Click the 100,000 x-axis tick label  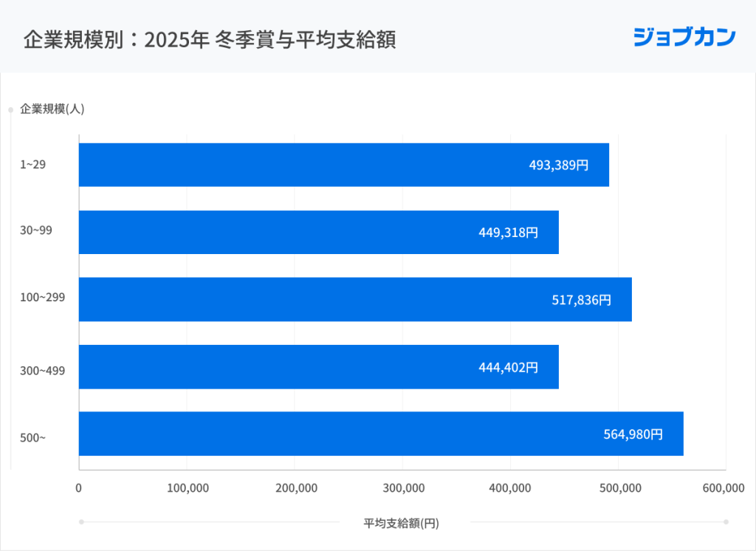point(187,487)
